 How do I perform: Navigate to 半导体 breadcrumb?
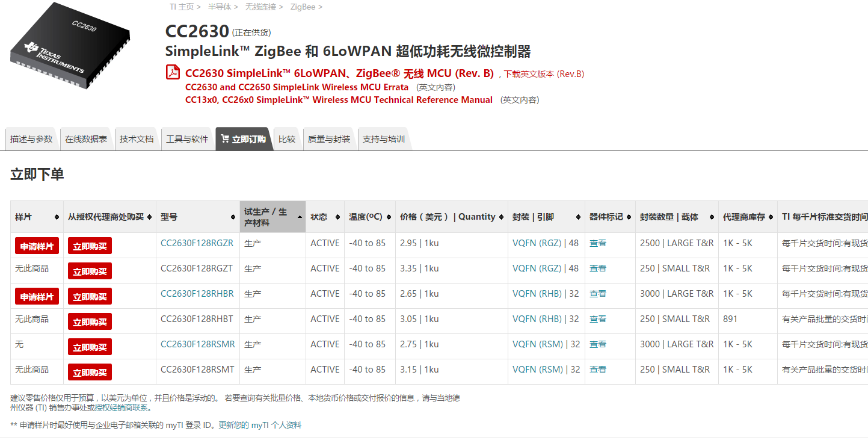(219, 7)
